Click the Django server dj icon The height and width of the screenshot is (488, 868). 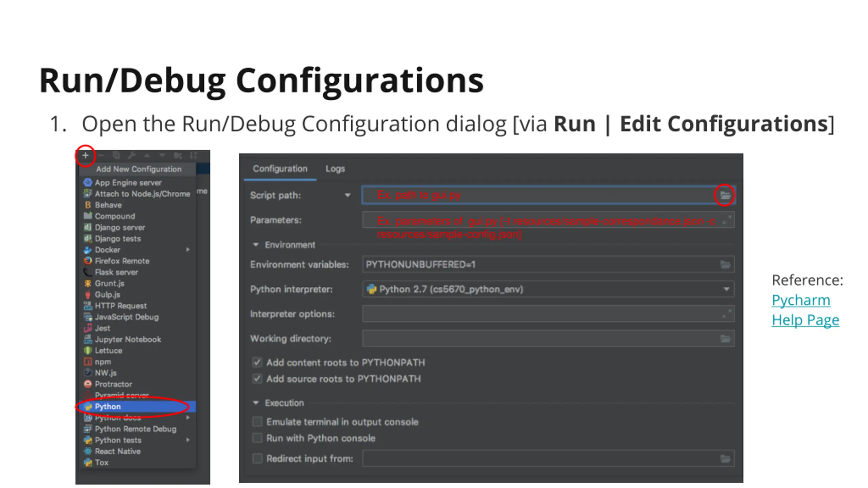point(88,227)
